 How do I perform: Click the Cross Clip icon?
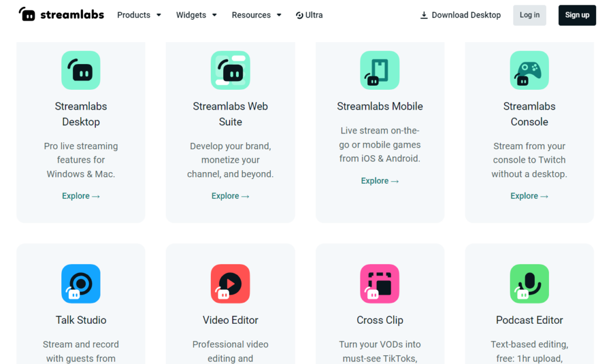click(x=380, y=283)
